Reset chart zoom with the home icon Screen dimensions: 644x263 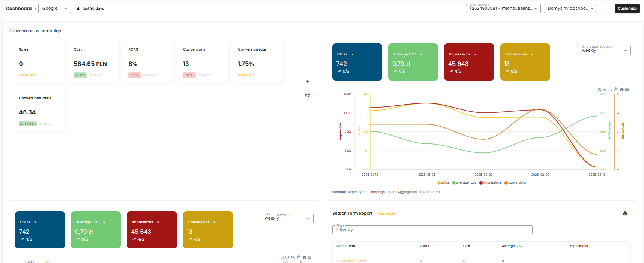[621, 90]
